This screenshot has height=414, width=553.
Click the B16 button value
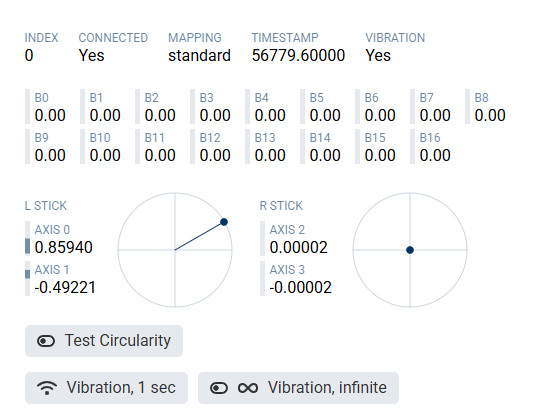pyautogui.click(x=435, y=156)
